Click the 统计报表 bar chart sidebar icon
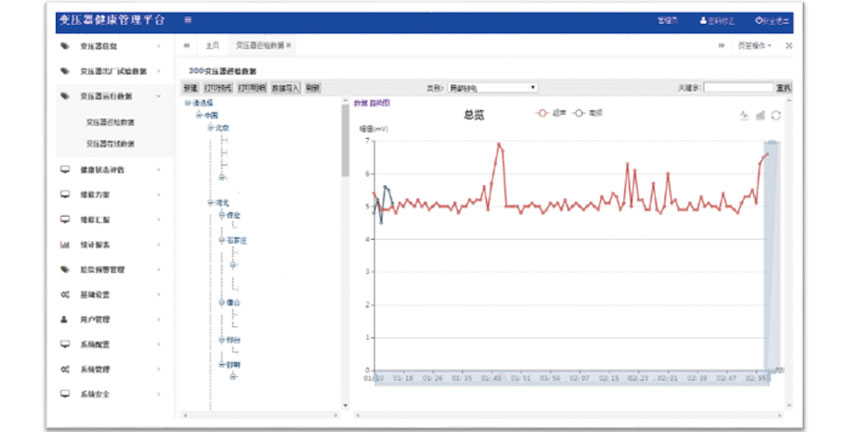 65,244
